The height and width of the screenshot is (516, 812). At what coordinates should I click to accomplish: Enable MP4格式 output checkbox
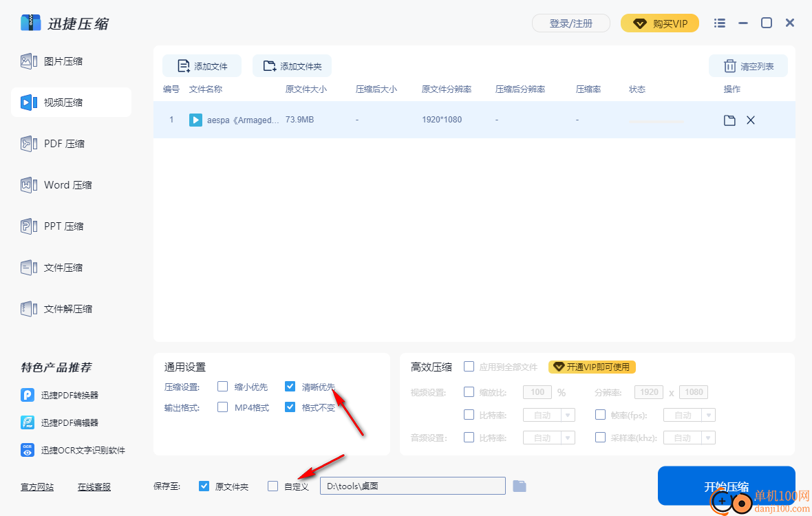click(x=223, y=407)
